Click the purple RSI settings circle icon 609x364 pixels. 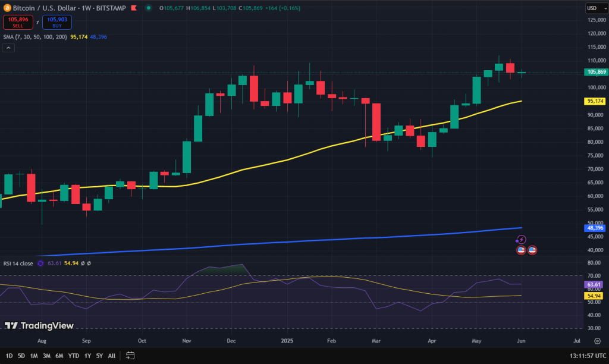click(40, 263)
